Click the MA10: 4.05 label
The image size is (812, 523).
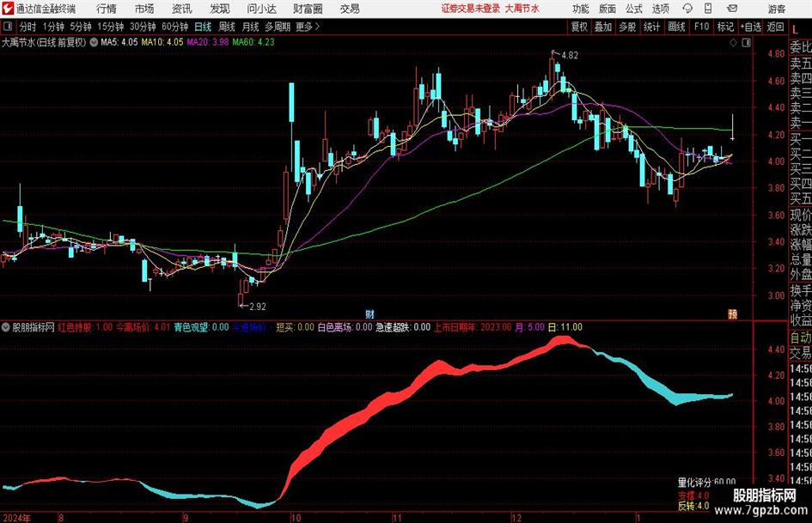(x=162, y=42)
